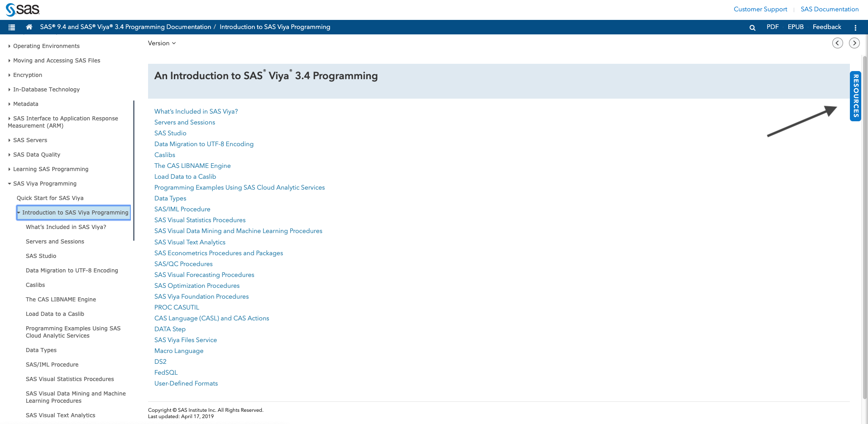This screenshot has height=424, width=868.
Task: Click the sidebar navigation scrollbar
Action: [134, 171]
